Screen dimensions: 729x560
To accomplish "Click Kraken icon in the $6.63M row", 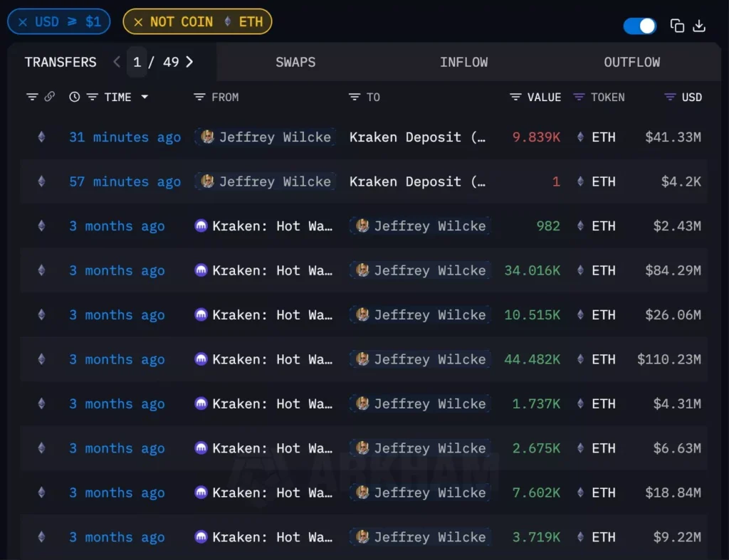I will click(201, 448).
